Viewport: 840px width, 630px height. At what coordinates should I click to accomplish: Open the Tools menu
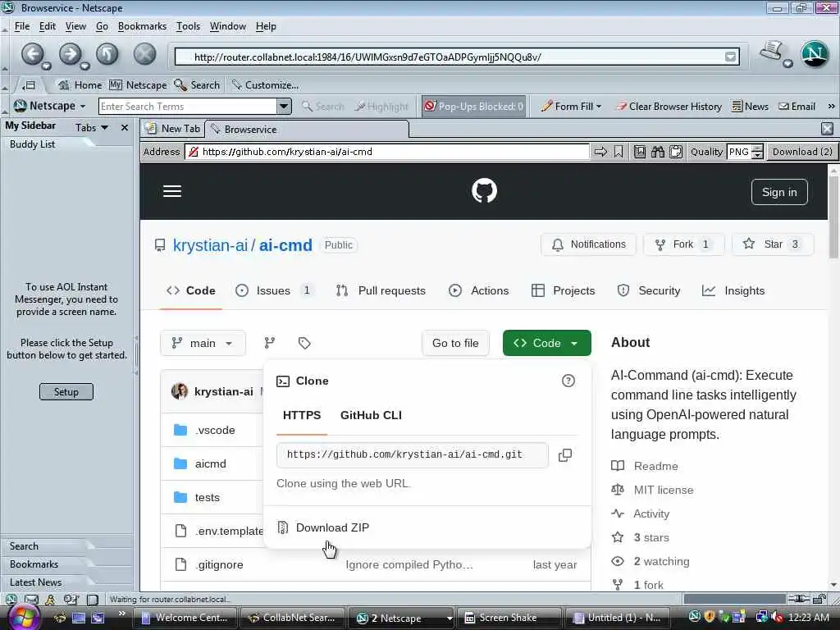(188, 26)
